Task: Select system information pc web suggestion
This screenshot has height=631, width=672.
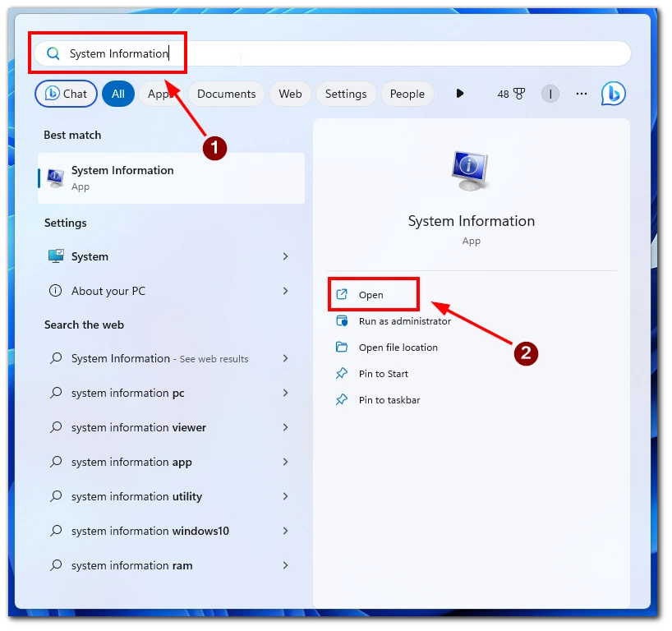Action: [169, 393]
